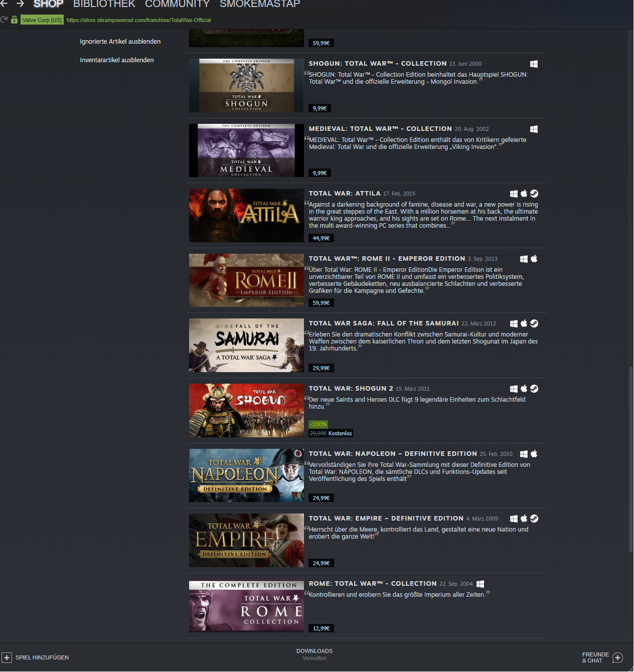
Task: Click the Valve Corp [US] certificate label
Action: click(42, 20)
